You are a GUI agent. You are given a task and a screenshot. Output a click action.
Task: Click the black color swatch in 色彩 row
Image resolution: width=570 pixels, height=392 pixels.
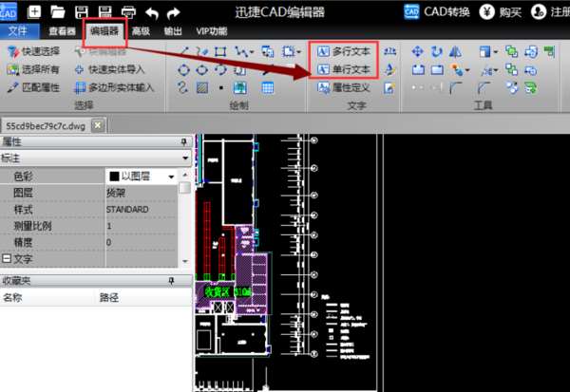[115, 177]
